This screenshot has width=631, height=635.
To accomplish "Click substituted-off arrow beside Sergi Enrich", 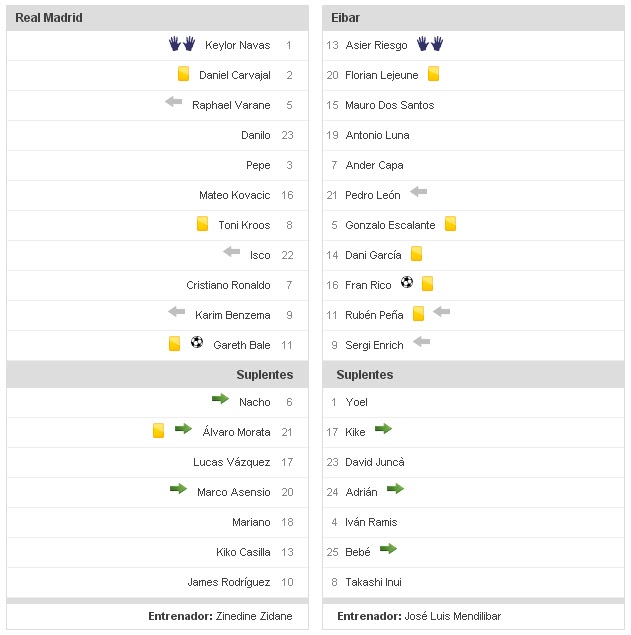I will [x=421, y=342].
